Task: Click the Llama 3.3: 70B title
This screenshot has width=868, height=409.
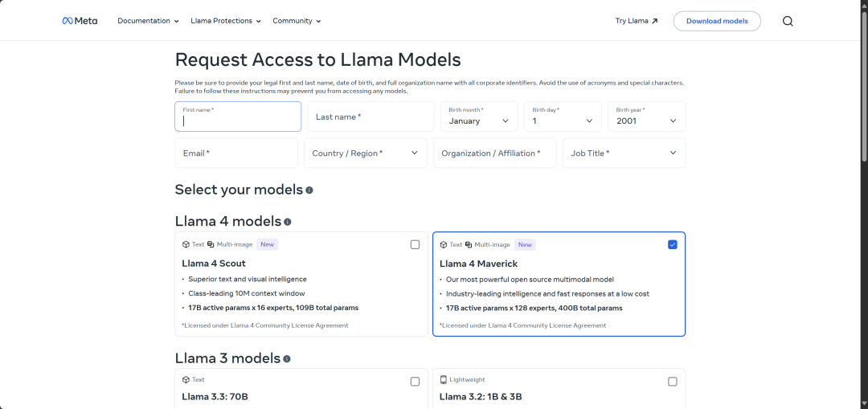Action: tap(215, 397)
